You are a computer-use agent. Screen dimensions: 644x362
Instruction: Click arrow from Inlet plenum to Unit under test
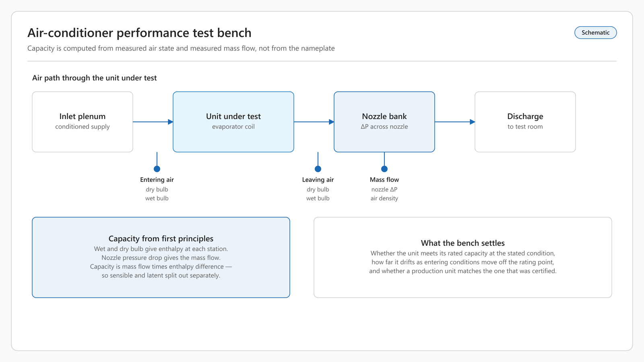coord(153,122)
